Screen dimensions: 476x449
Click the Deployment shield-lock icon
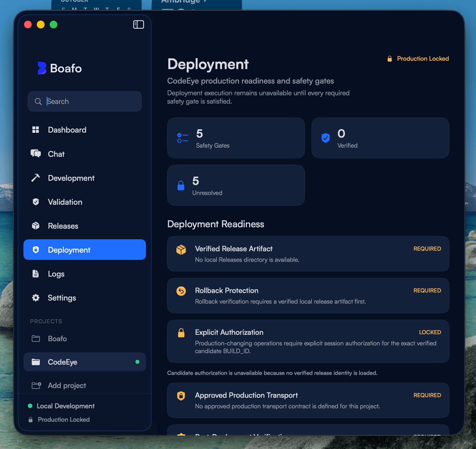pyautogui.click(x=36, y=250)
